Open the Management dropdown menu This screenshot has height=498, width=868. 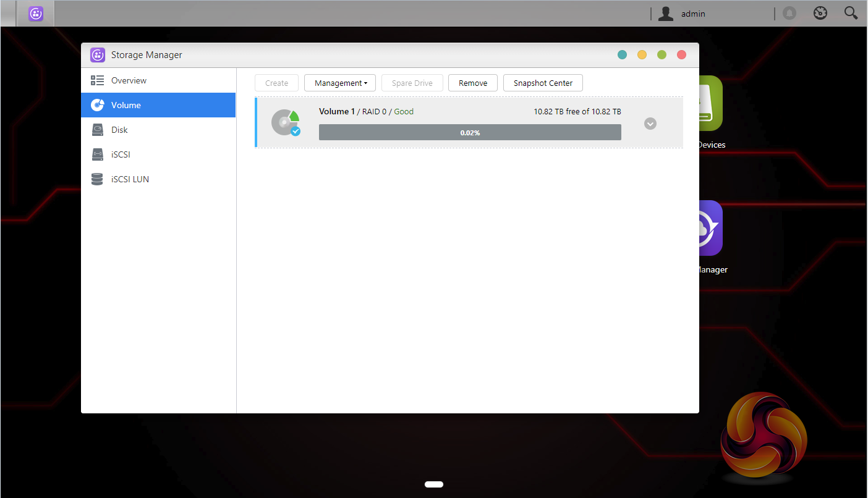pyautogui.click(x=340, y=83)
